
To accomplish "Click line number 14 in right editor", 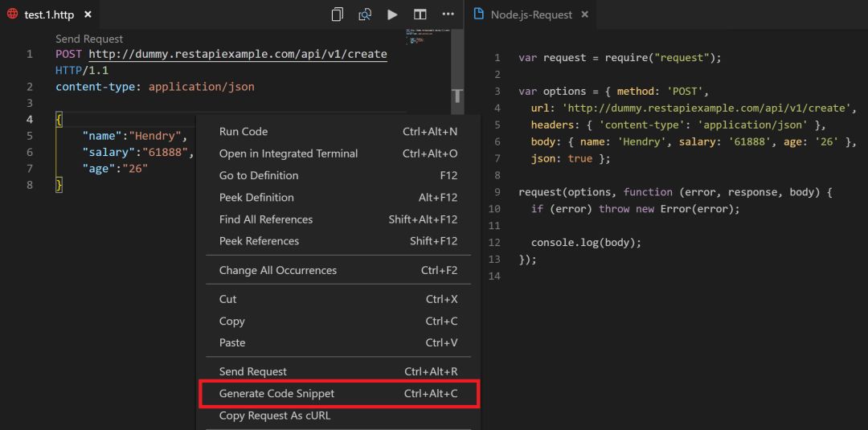I will click(x=494, y=276).
